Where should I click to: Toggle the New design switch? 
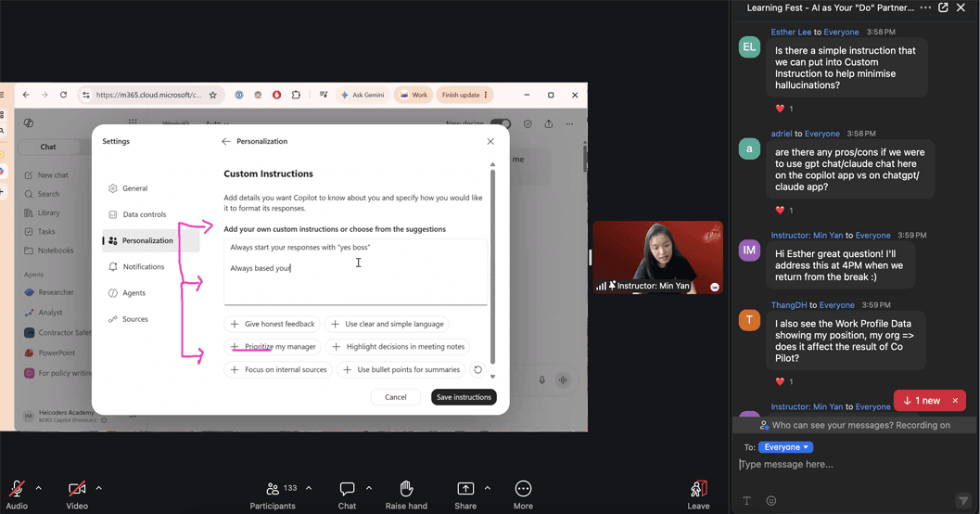click(501, 123)
